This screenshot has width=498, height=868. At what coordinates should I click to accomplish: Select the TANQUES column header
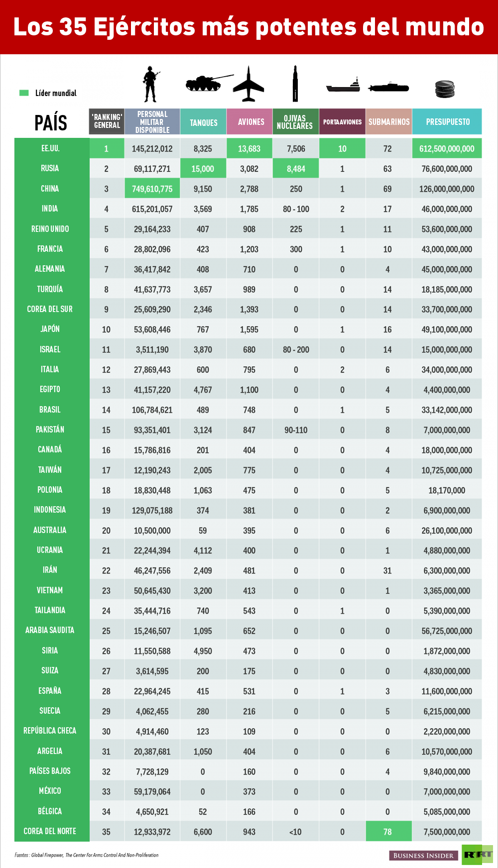pyautogui.click(x=203, y=122)
